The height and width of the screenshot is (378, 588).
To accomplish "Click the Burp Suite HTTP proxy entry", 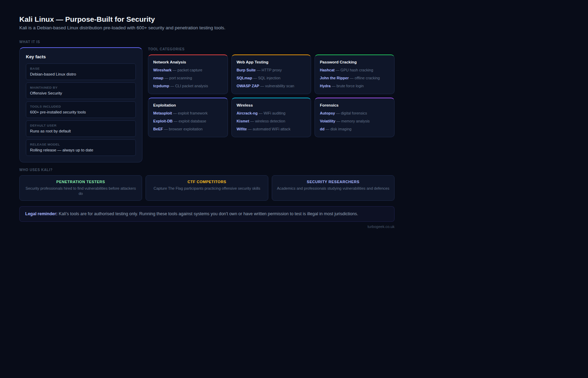I will pyautogui.click(x=259, y=70).
